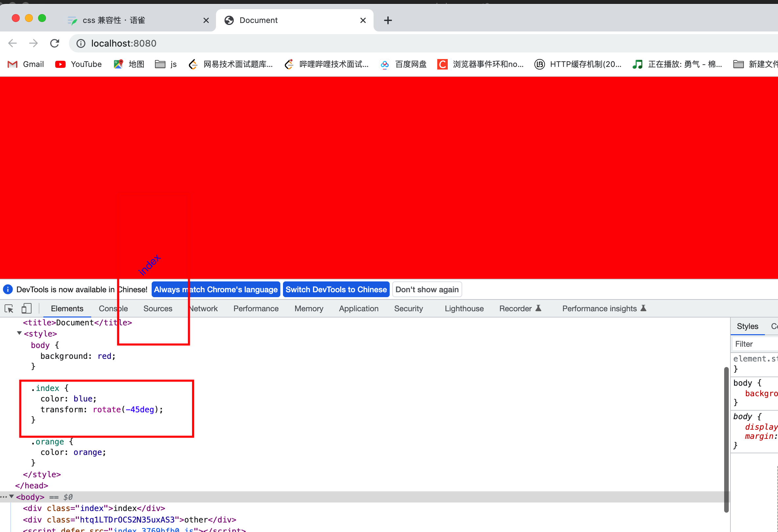Close the Document tab
The width and height of the screenshot is (778, 532).
(x=363, y=20)
